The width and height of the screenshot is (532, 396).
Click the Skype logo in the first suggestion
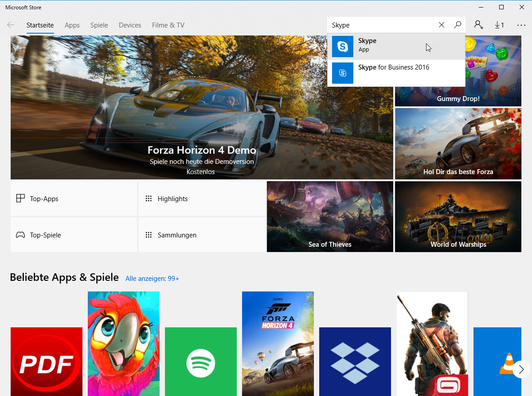coord(343,47)
